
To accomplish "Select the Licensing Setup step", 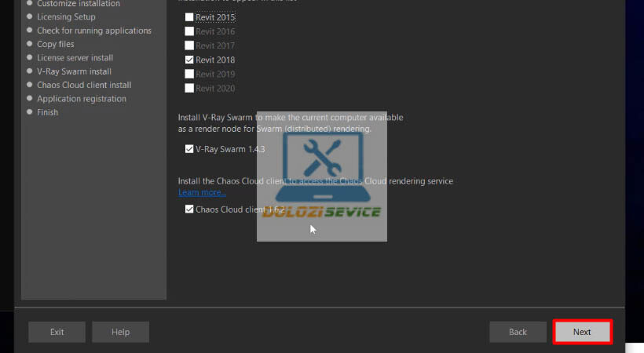I will [x=66, y=16].
